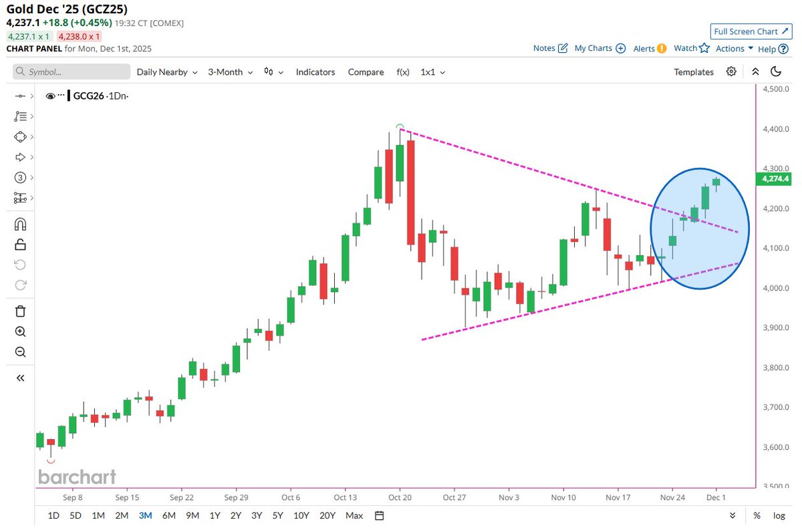The image size is (802, 532).
Task: Open the Indicators menu
Action: point(315,72)
